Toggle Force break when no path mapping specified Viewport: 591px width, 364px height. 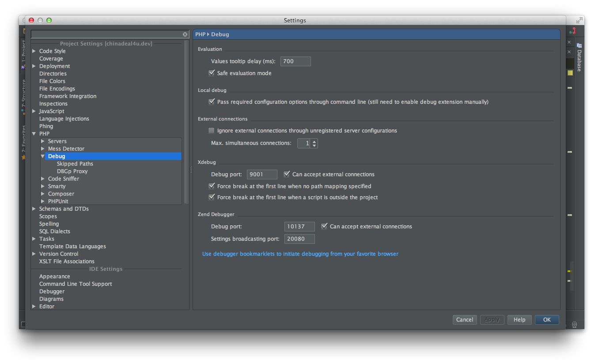coord(212,186)
